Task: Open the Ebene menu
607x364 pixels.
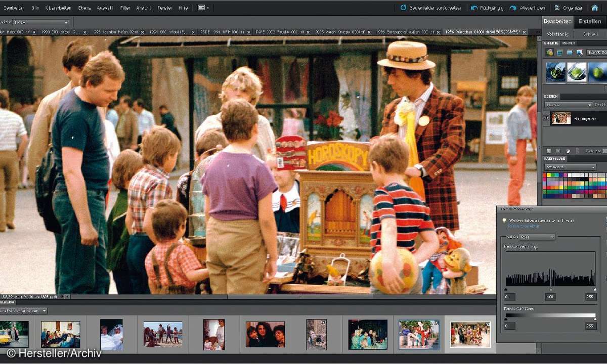Action: click(x=84, y=8)
